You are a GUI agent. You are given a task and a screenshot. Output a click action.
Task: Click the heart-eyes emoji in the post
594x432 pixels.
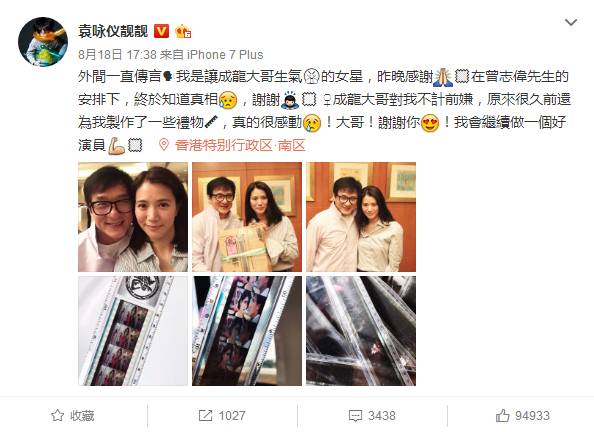430,123
